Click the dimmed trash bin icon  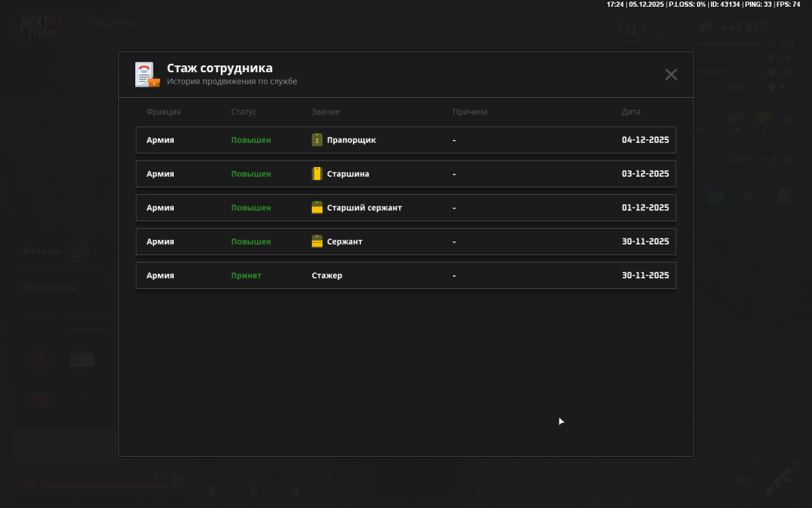point(178,482)
